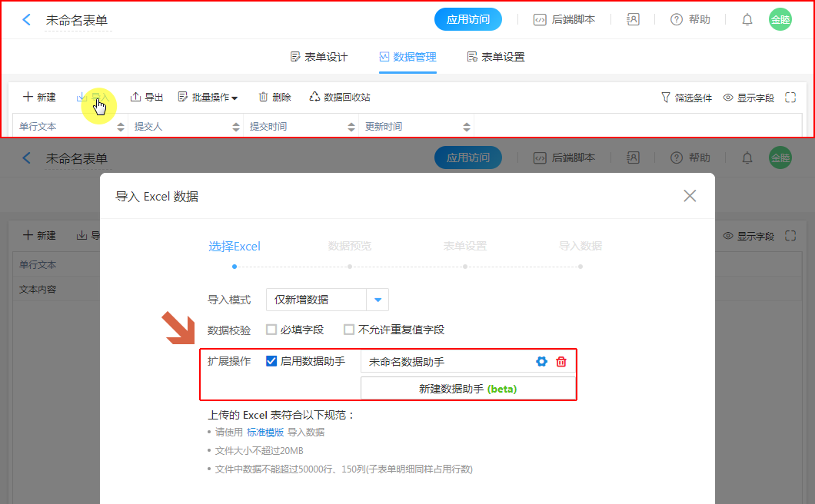Select the 数据管理 tab
The height and width of the screenshot is (504, 815).
(407, 57)
